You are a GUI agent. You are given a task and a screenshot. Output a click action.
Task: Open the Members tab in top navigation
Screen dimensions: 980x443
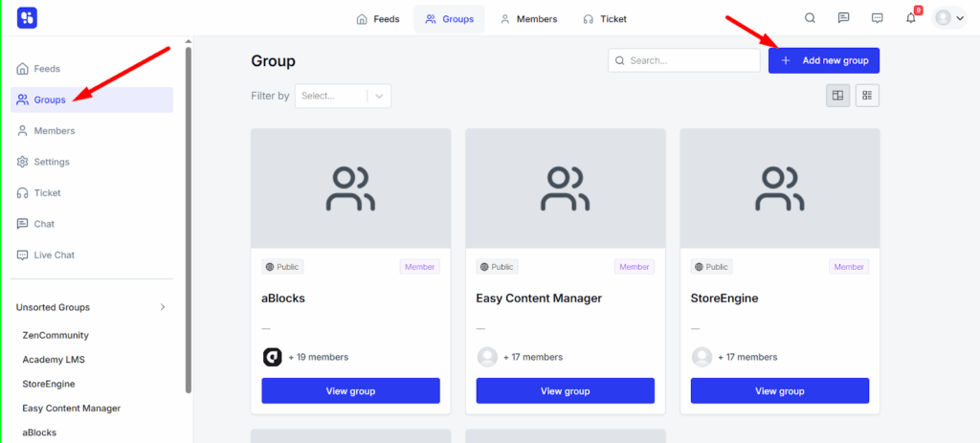click(x=528, y=19)
